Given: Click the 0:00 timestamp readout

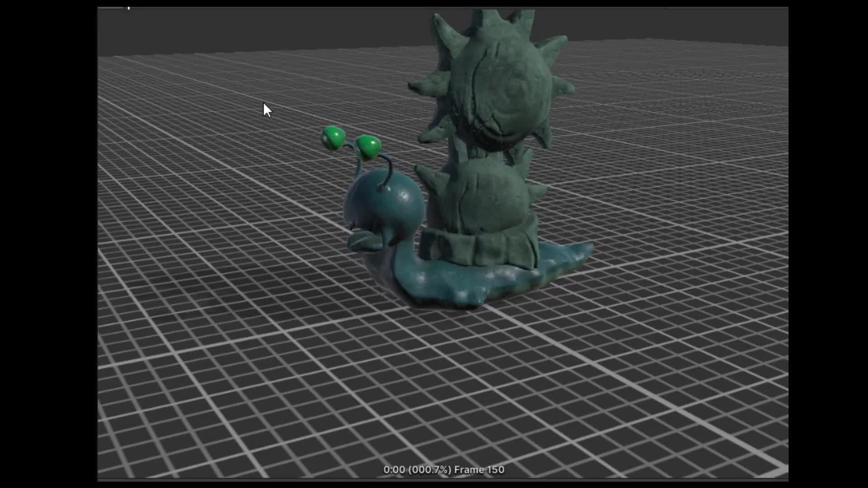Looking at the screenshot, I should pos(394,470).
